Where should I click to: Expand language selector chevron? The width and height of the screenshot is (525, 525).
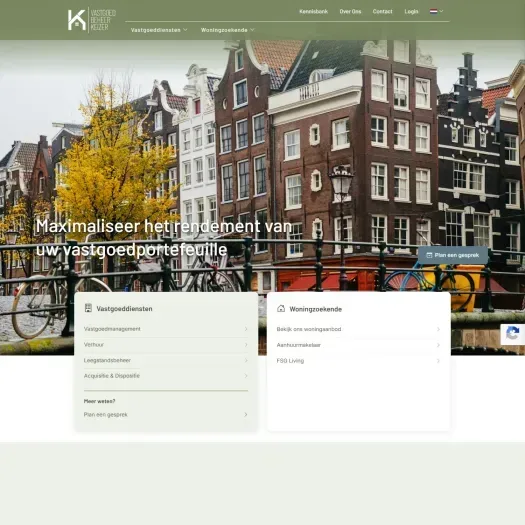(x=441, y=11)
